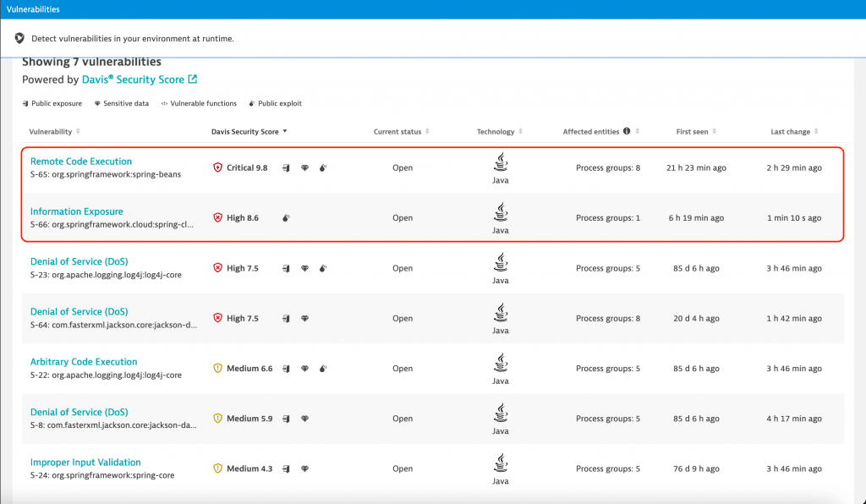Click '76 d 9 h ago' first seen cell
Screen dimensions: 866x504
tap(696, 468)
